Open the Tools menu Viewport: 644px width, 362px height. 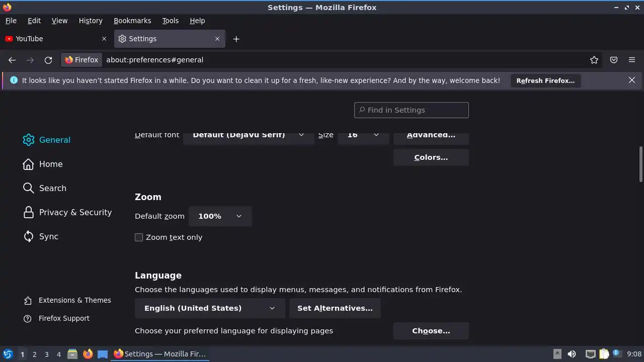click(171, 21)
